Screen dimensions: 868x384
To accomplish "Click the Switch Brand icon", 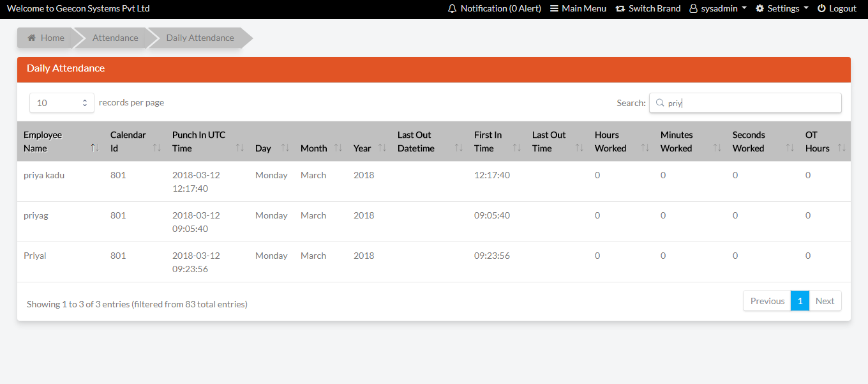I will pos(620,9).
